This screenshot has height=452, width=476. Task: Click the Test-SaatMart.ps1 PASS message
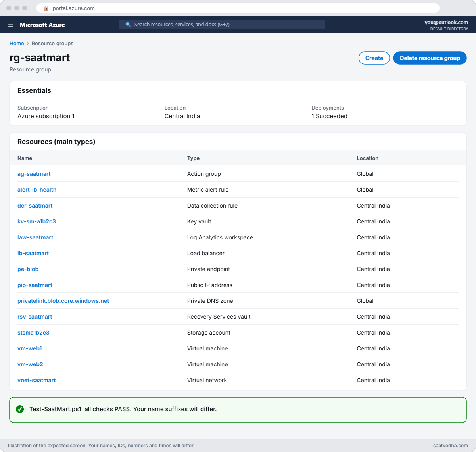123,409
